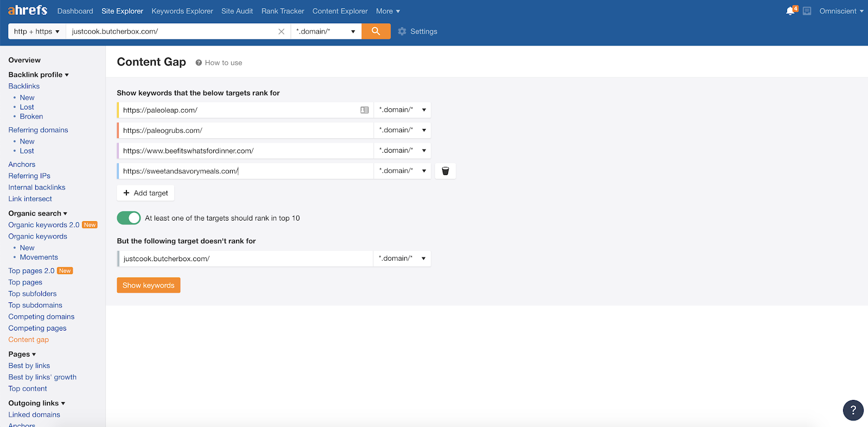Screen dimensions: 868x427
Task: Edit the beefitswhatsfordinner.com target field
Action: (x=246, y=151)
